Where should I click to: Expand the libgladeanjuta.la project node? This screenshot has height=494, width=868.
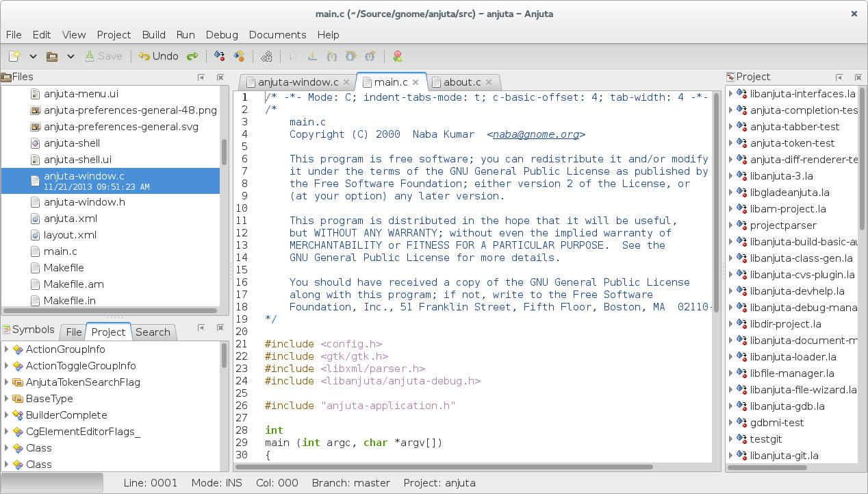[x=731, y=193]
